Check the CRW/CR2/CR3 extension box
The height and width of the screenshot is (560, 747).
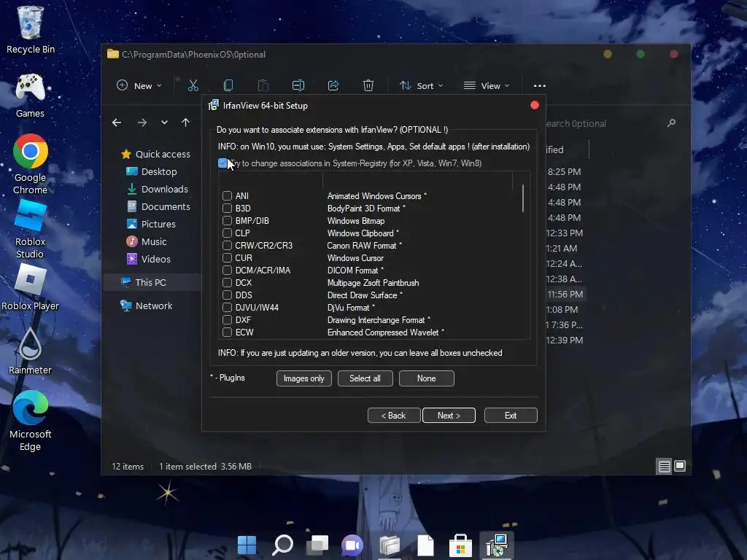(228, 245)
